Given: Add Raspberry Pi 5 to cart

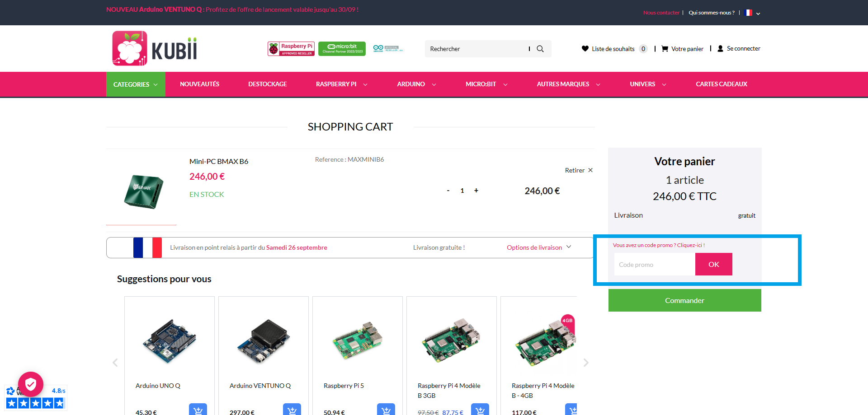Looking at the screenshot, I should [x=386, y=410].
